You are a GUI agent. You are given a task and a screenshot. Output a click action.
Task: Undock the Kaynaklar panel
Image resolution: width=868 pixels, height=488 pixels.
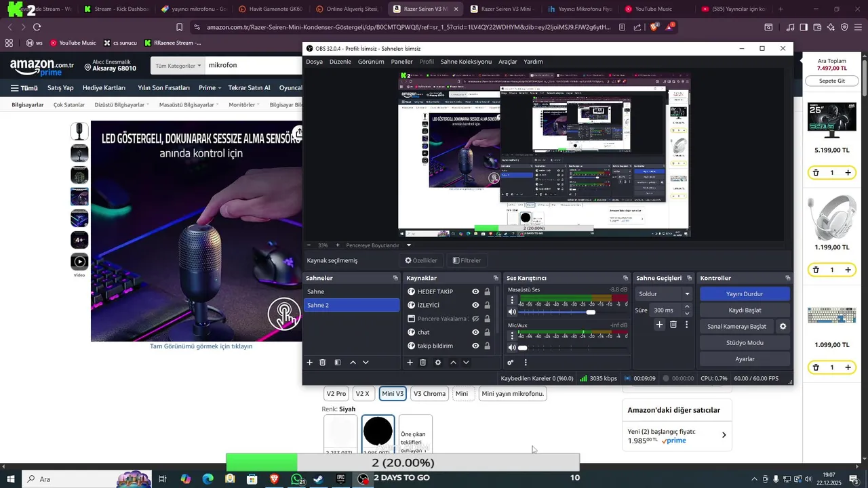point(496,278)
